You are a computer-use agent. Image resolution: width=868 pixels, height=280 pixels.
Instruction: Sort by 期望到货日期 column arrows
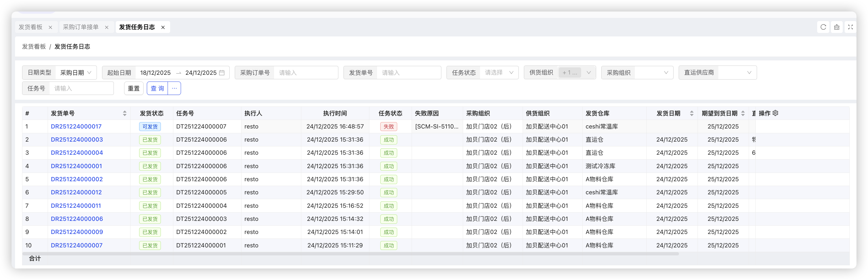pyautogui.click(x=743, y=113)
